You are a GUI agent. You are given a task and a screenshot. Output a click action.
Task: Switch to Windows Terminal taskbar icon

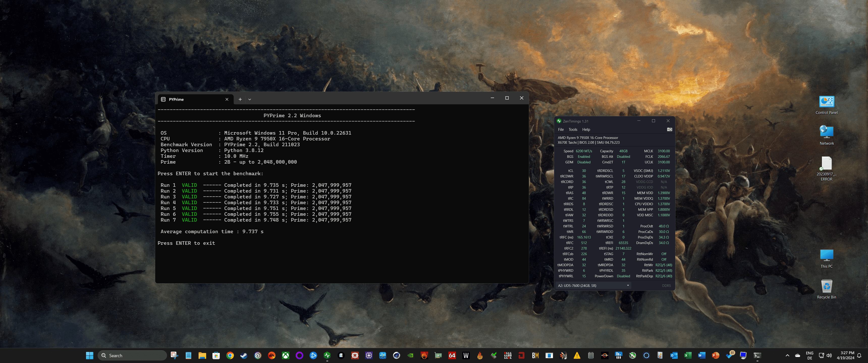click(757, 355)
